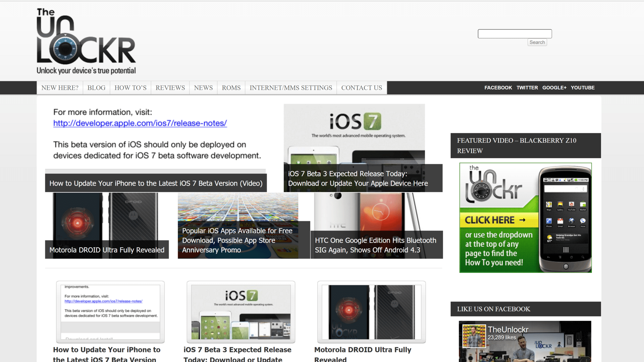Open the HOW TO'S menu

(130, 88)
